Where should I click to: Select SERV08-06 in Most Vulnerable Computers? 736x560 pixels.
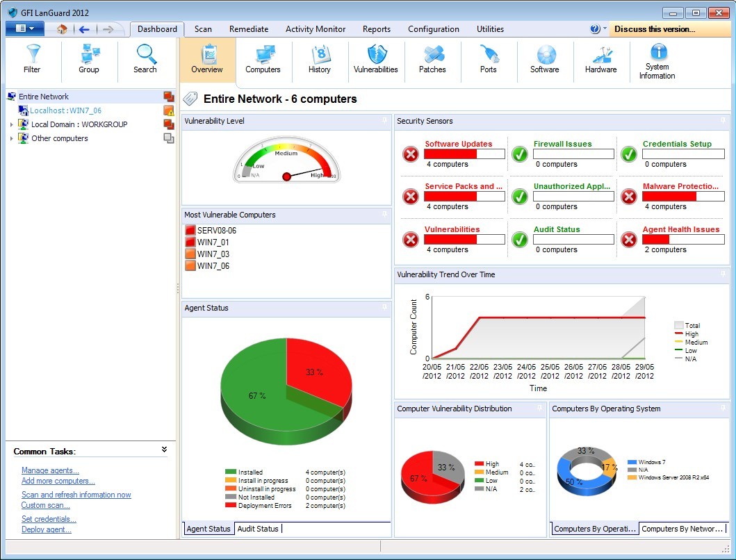coord(216,231)
